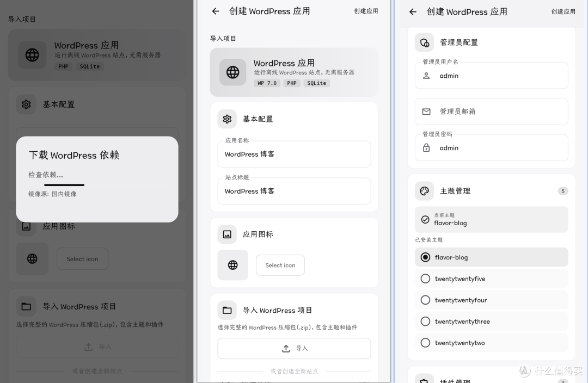This screenshot has height=383, width=588.
Task: Click the theme count badge 5
Action: click(563, 191)
